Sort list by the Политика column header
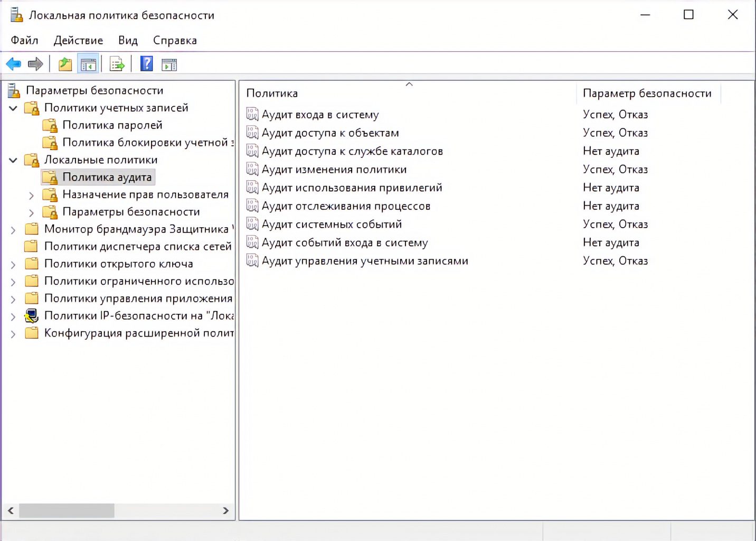The image size is (756, 541). 272,94
